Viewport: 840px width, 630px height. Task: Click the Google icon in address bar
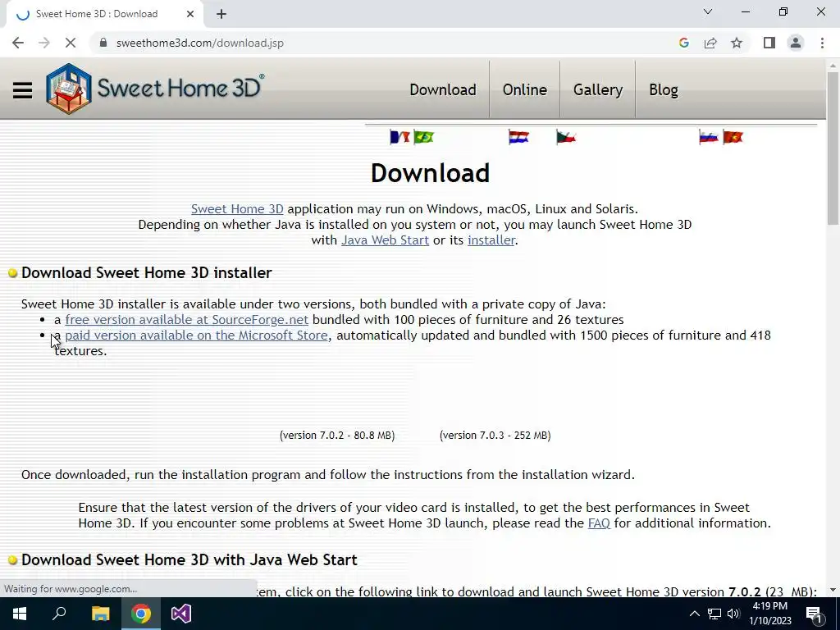point(683,43)
